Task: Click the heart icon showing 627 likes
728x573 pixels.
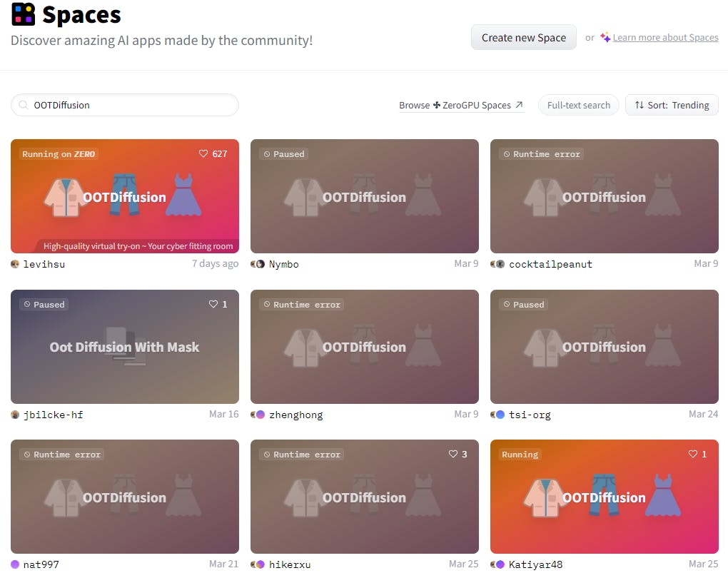Action: (x=203, y=153)
